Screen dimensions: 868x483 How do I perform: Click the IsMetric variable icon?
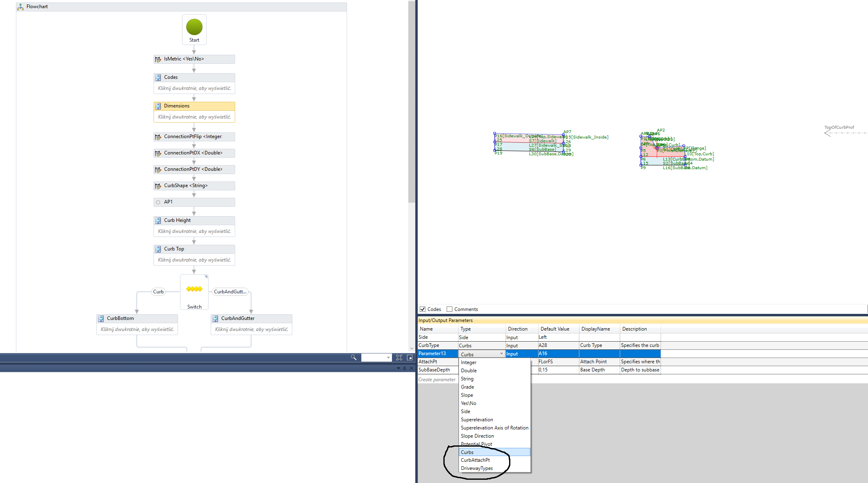tap(158, 59)
